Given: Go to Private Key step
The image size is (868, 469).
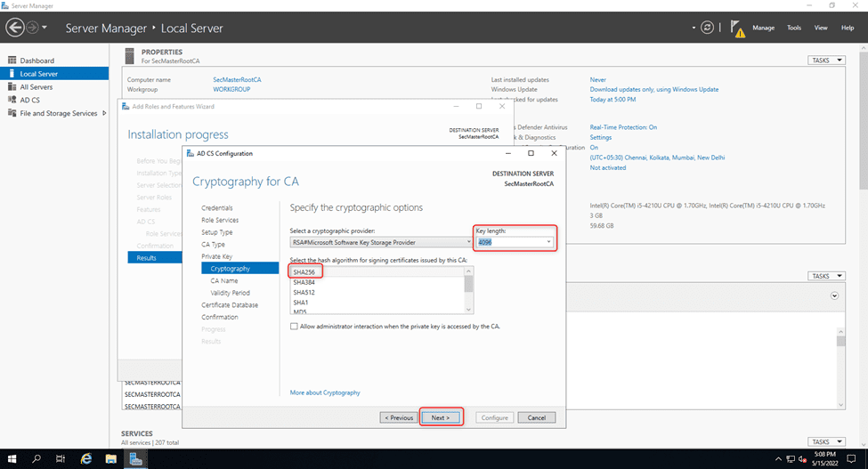Looking at the screenshot, I should point(217,256).
